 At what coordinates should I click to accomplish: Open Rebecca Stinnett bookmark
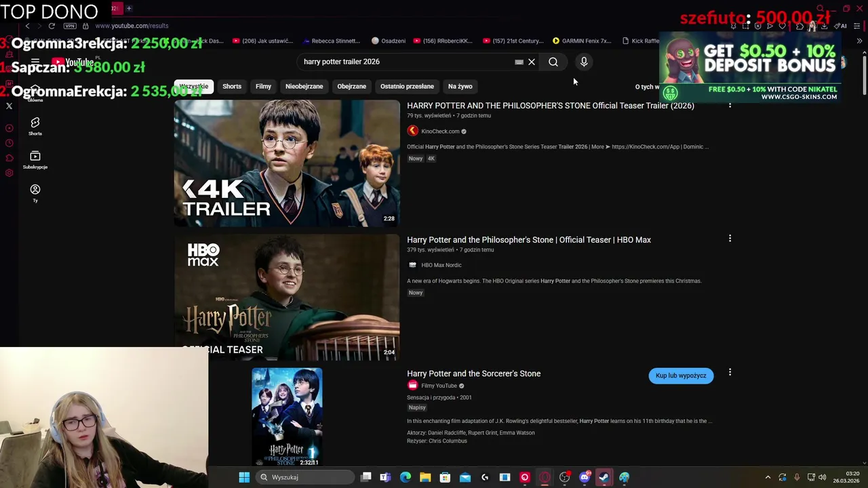coord(331,41)
